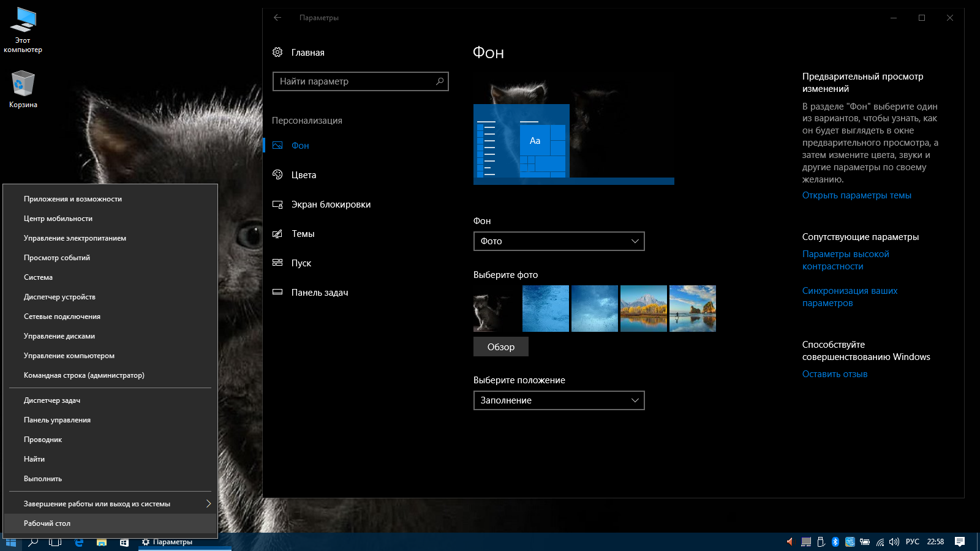Click the Lock screen icon in sidebar

tap(277, 204)
